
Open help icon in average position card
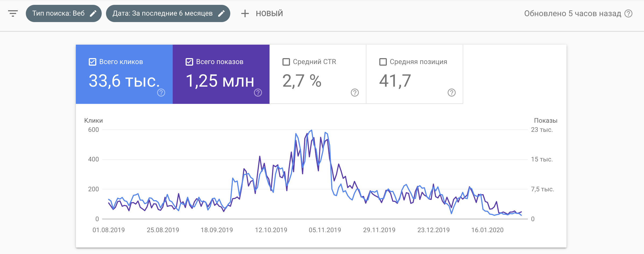tap(452, 93)
